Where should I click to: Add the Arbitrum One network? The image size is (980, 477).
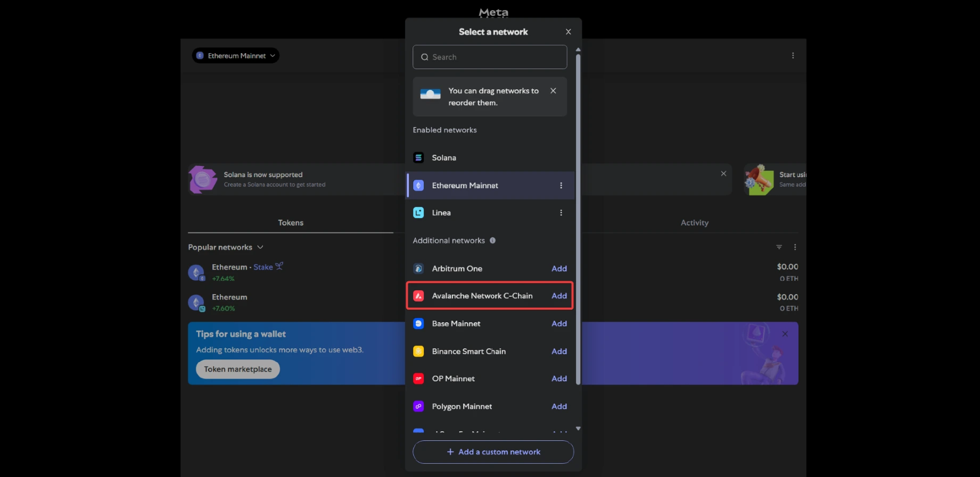coord(559,269)
